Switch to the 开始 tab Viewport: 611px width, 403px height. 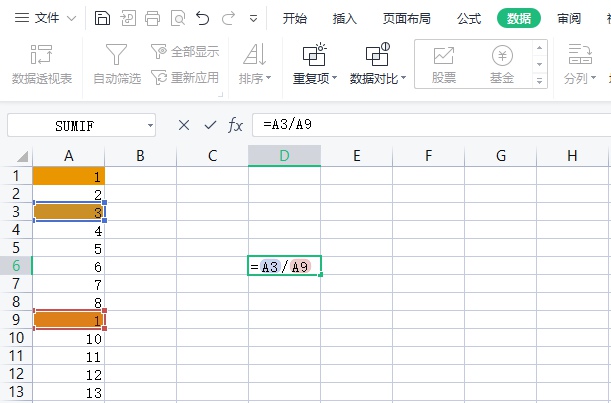click(x=295, y=18)
